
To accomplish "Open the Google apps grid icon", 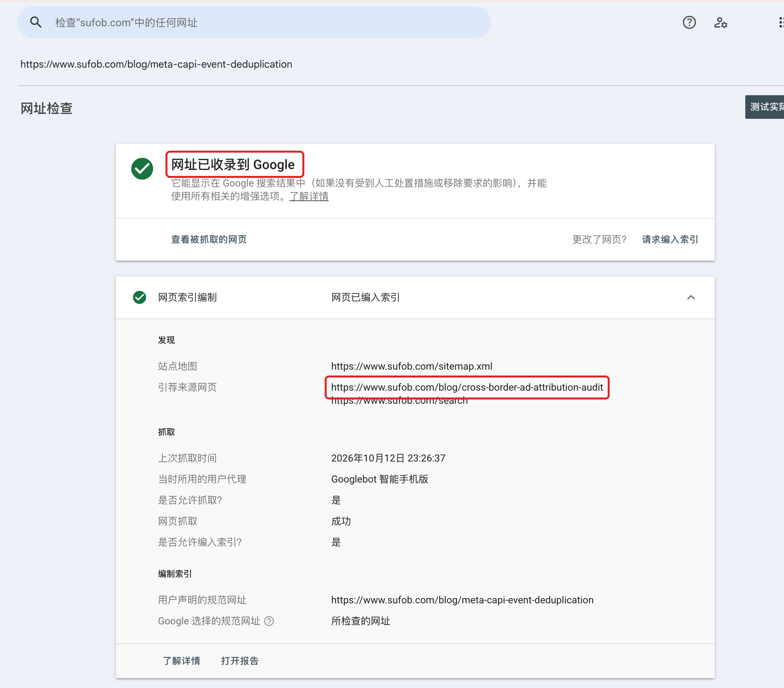I will (x=781, y=22).
